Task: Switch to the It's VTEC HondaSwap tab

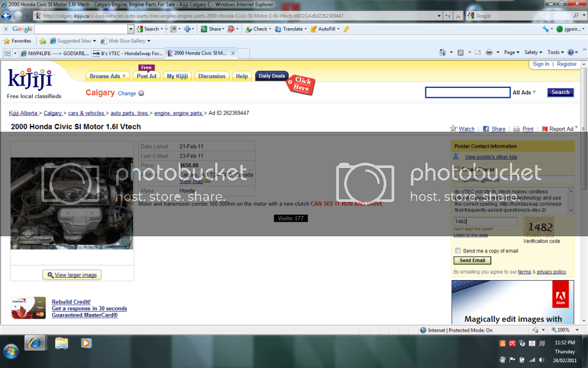Action: pos(127,53)
